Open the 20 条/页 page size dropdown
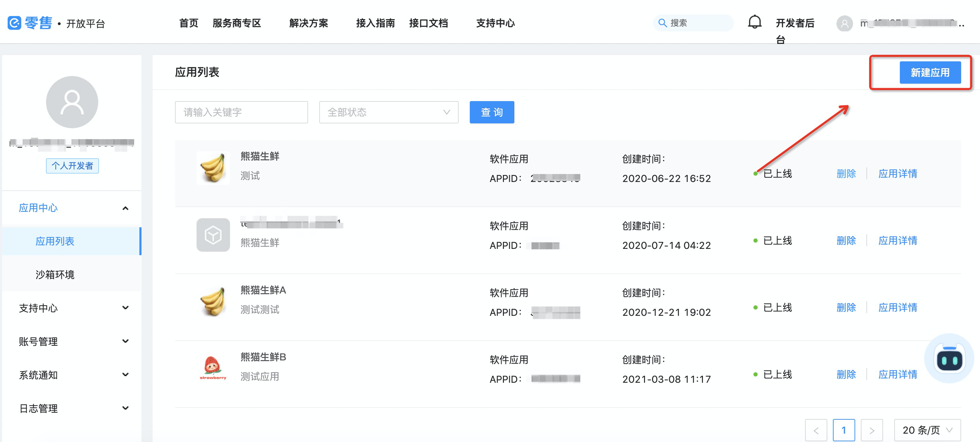980x442 pixels. click(x=927, y=430)
